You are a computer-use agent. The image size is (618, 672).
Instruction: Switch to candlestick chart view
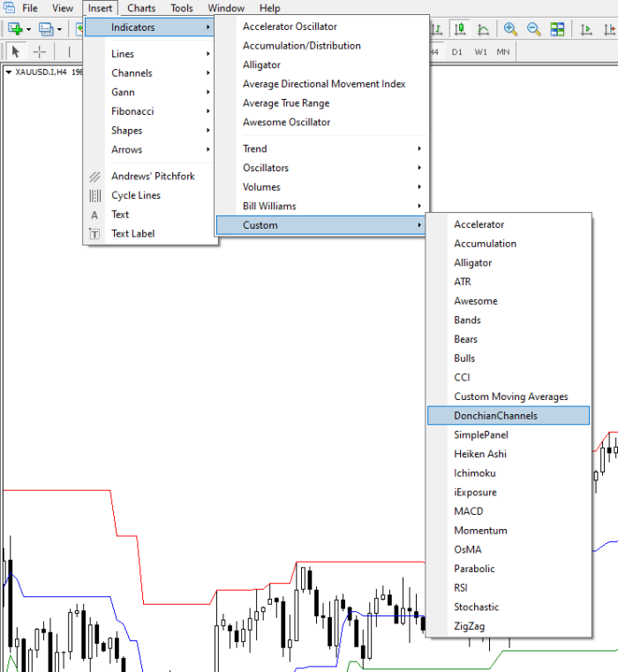[x=459, y=29]
